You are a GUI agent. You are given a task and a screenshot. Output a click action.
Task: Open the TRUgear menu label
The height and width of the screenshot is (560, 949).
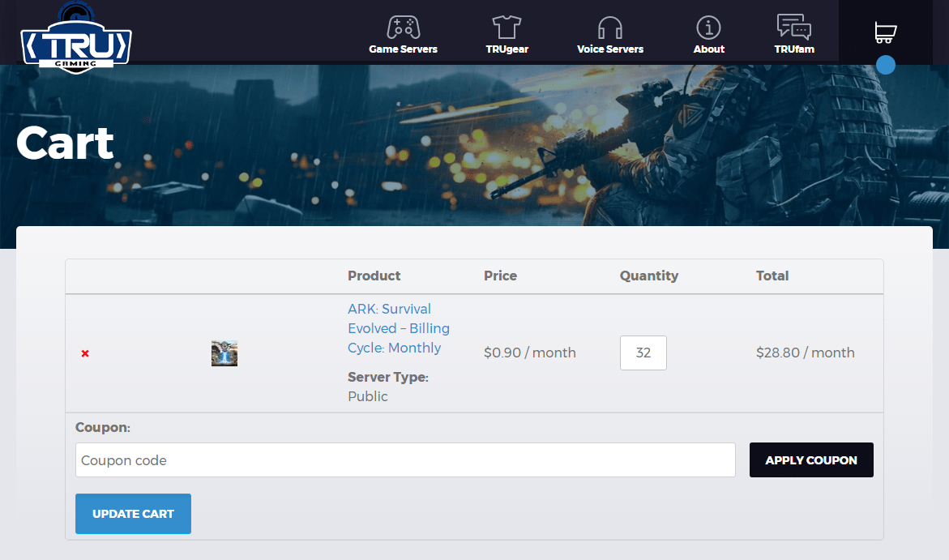507,49
